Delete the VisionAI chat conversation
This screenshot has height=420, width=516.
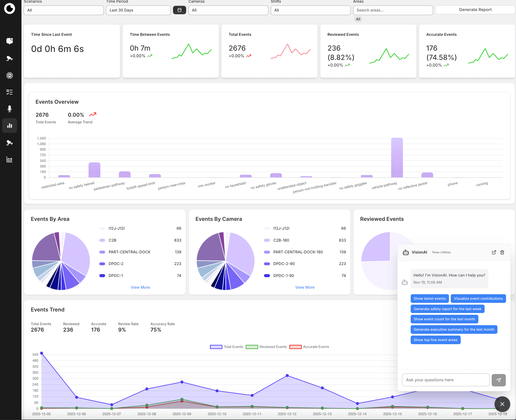coord(502,252)
